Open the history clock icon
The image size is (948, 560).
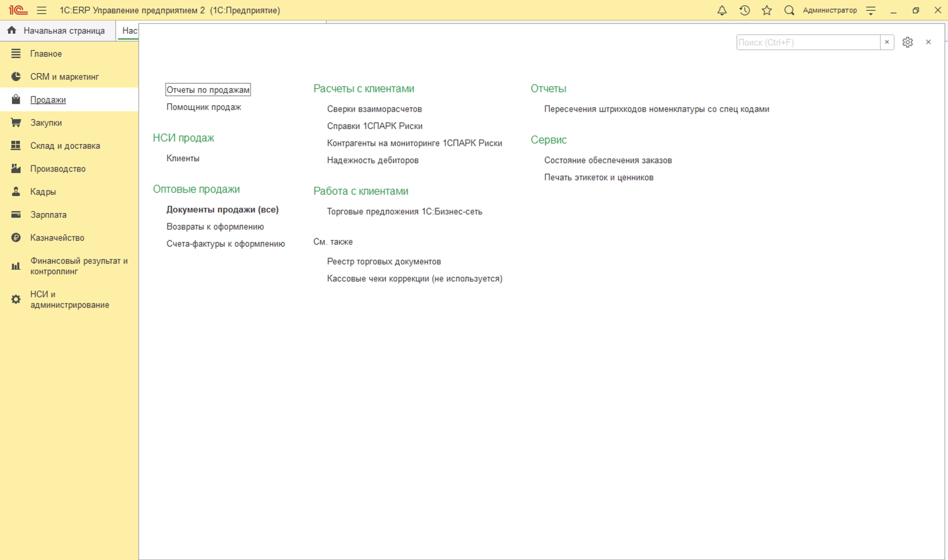745,10
